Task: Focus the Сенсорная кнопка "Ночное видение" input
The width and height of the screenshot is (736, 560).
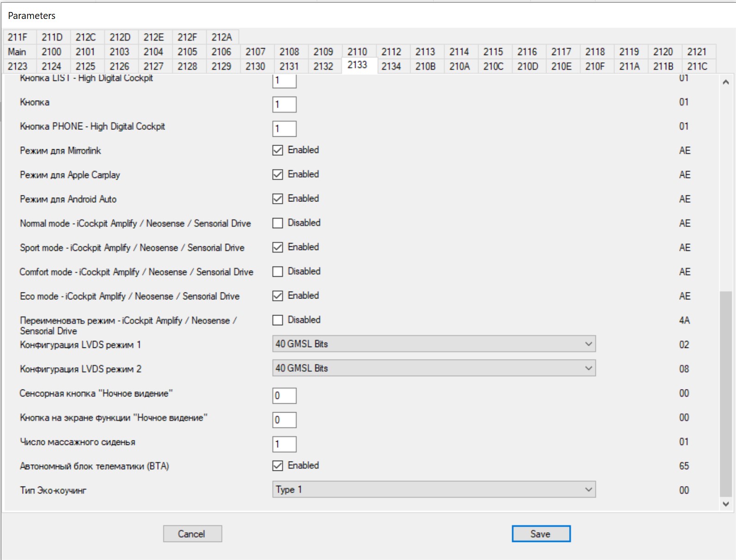Action: [284, 396]
